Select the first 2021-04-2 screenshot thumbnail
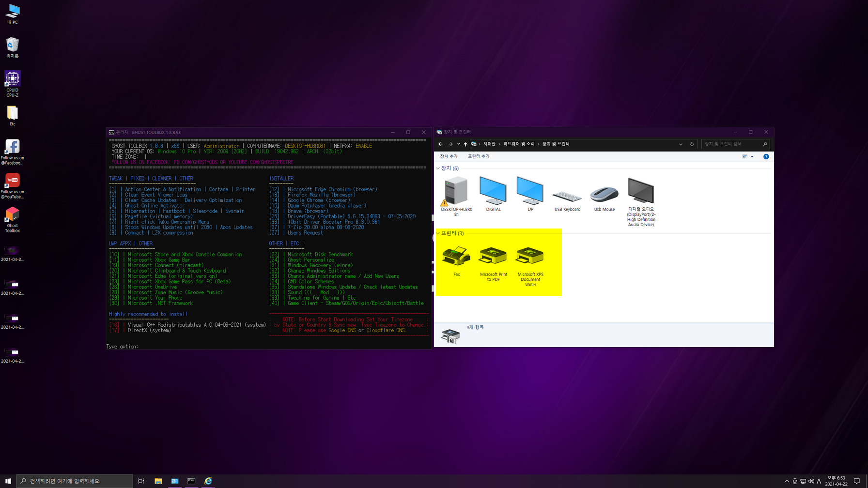The image size is (868, 488). pos(13,253)
